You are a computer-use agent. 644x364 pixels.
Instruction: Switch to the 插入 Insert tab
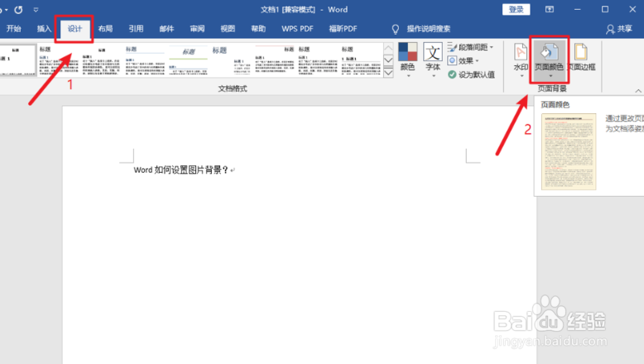(44, 29)
